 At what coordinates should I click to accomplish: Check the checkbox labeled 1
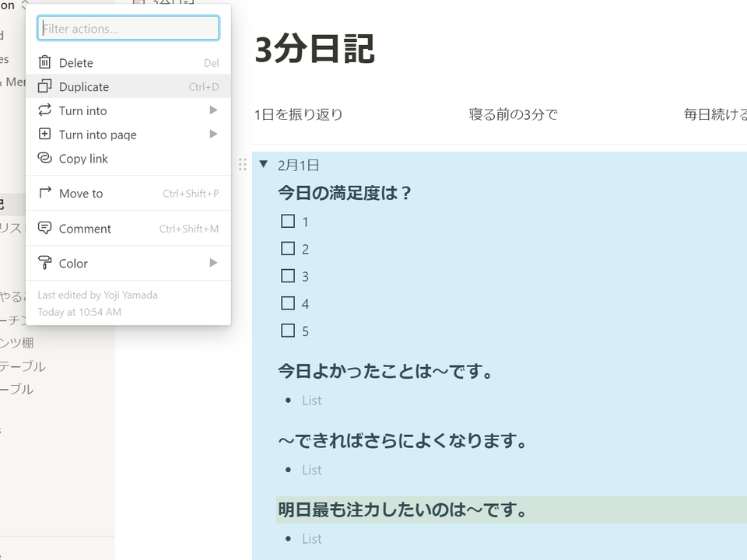(x=288, y=221)
